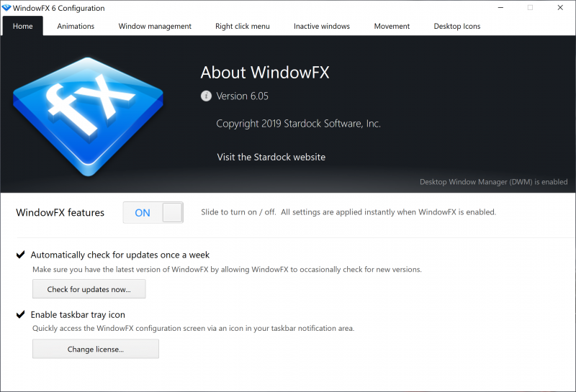Click the large blue WindowFX logo
This screenshot has width=576, height=392.
88,117
